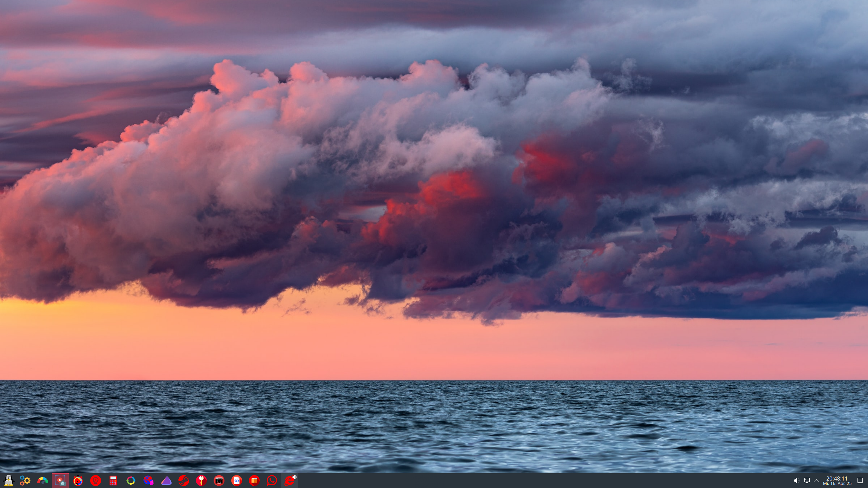Screen dimensions: 868x488
Task: Open the volume speaker tray icon
Action: [796, 481]
